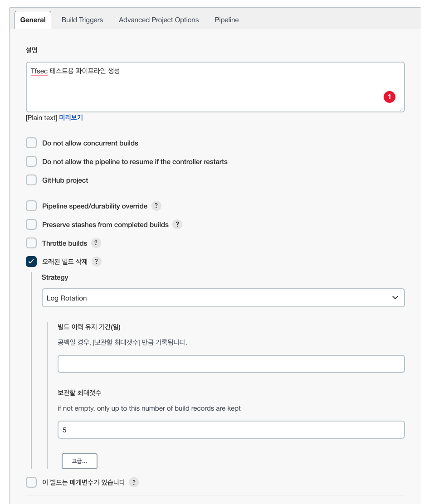Enable the Throttle builds checkbox
Screen dimensions: 439x504
tap(31, 243)
